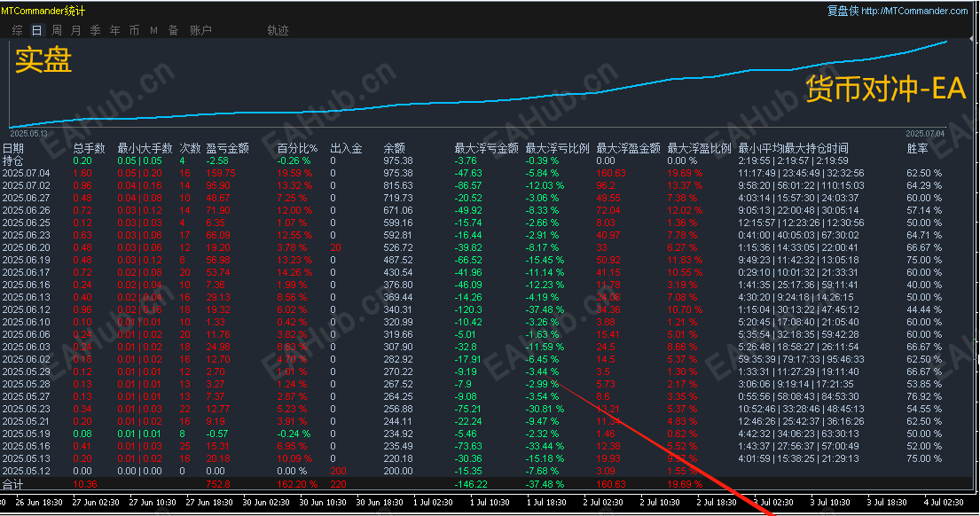Click balance 599.16 in 2025.06.25 row

point(398,223)
